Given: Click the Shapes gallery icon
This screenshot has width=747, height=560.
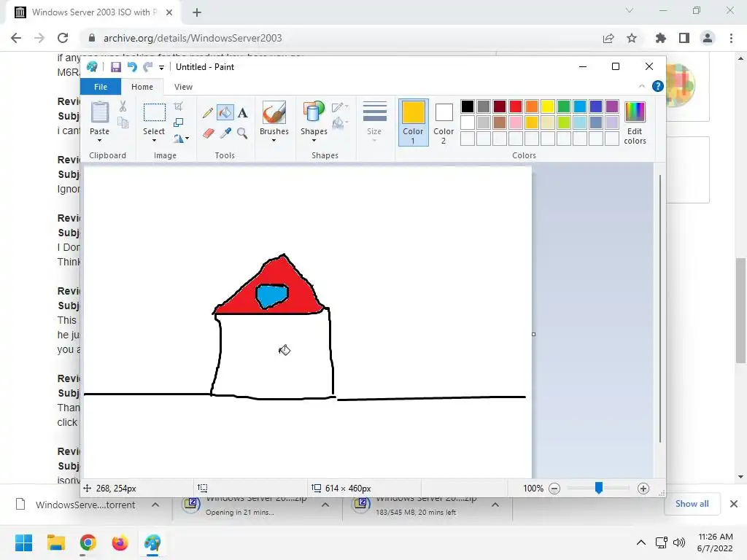Looking at the screenshot, I should coord(314,113).
